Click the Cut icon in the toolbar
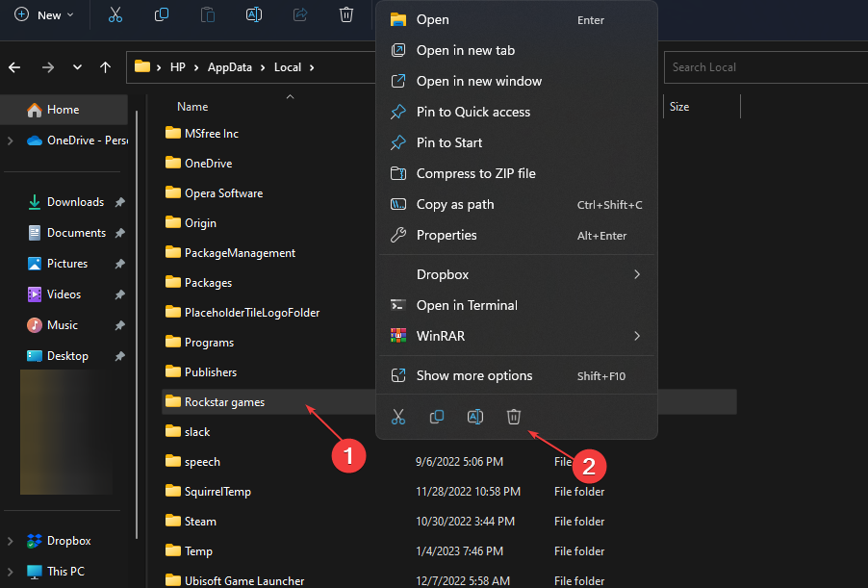The image size is (868, 588). pyautogui.click(x=115, y=15)
